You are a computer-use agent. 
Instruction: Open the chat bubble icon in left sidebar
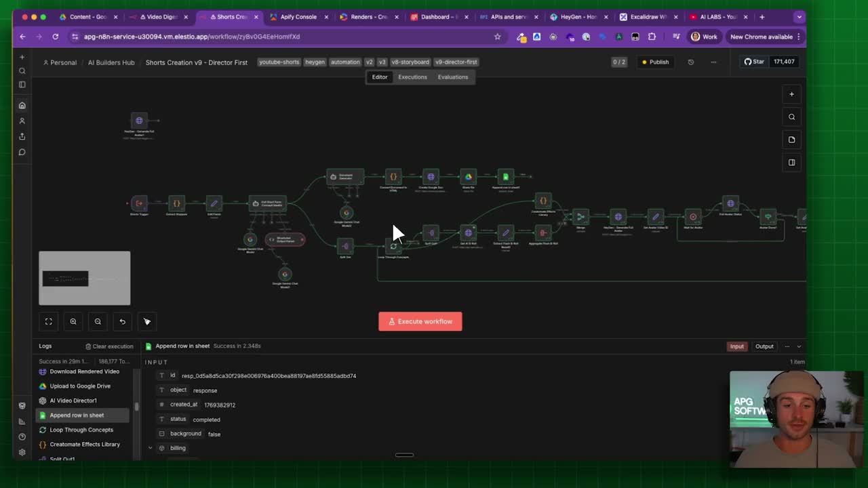tap(22, 152)
